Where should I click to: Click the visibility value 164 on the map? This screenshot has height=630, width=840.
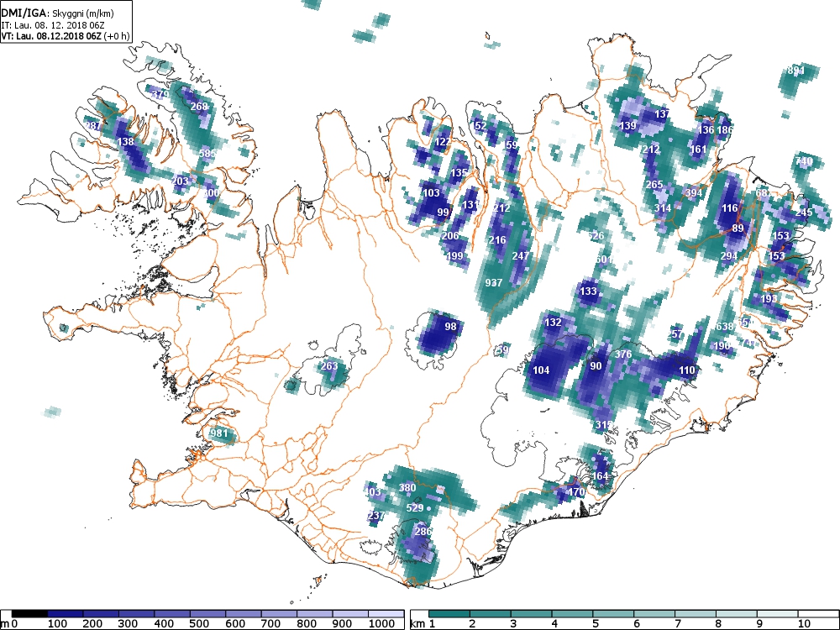point(600,475)
